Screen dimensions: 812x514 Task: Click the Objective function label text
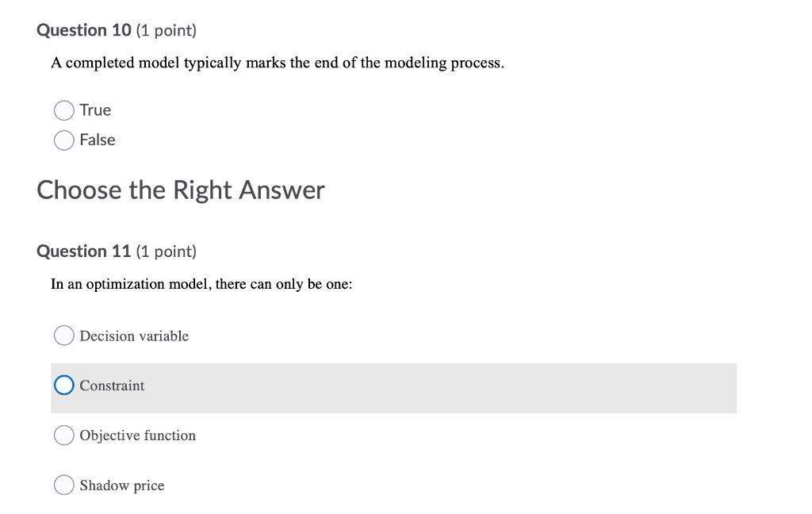pos(137,435)
